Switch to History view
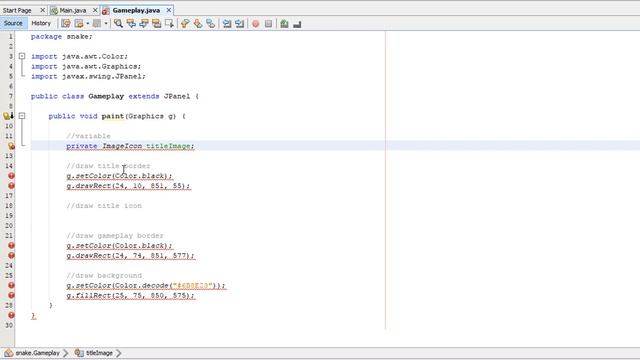Screen dimensions: 640x360 pyautogui.click(x=41, y=23)
